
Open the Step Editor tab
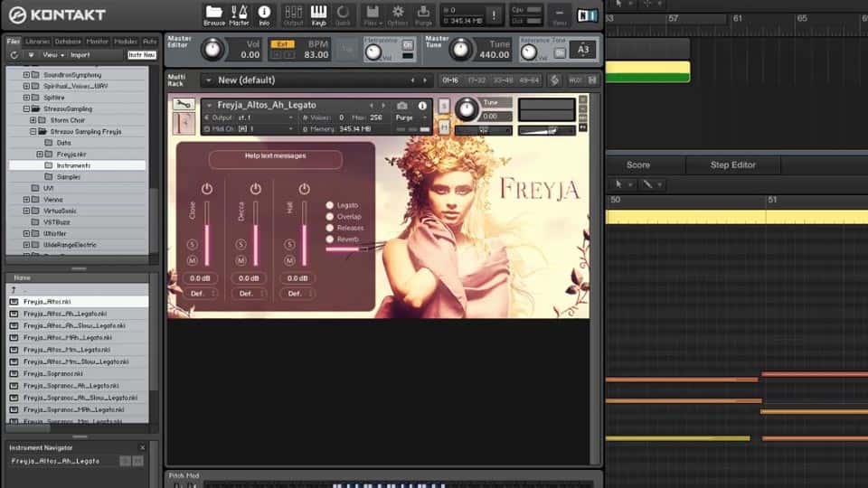coord(731,165)
